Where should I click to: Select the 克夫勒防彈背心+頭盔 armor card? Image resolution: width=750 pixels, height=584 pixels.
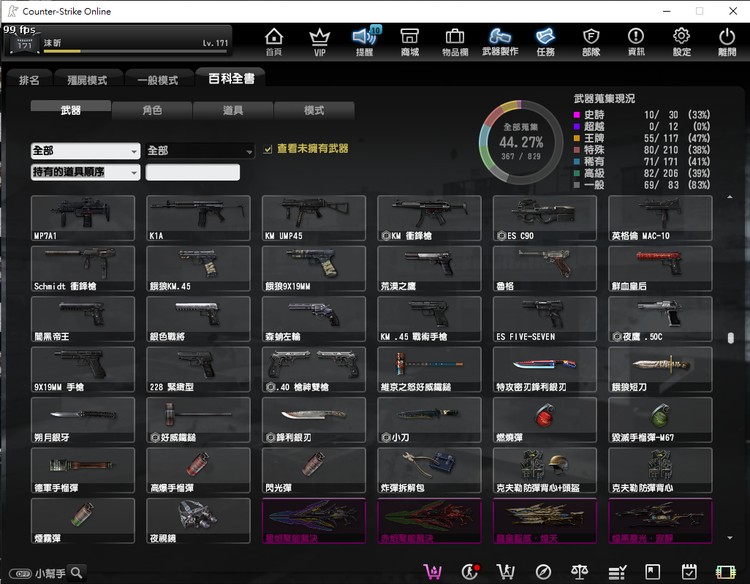(x=545, y=470)
